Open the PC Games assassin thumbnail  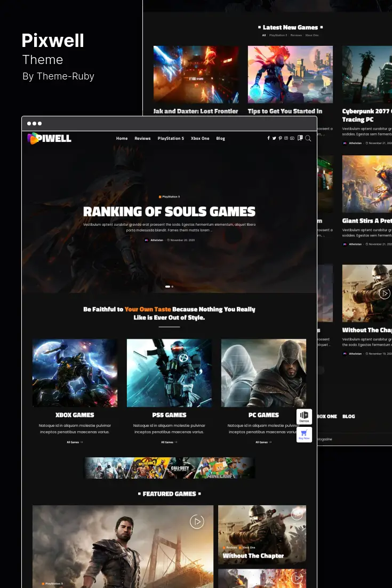pyautogui.click(x=264, y=373)
